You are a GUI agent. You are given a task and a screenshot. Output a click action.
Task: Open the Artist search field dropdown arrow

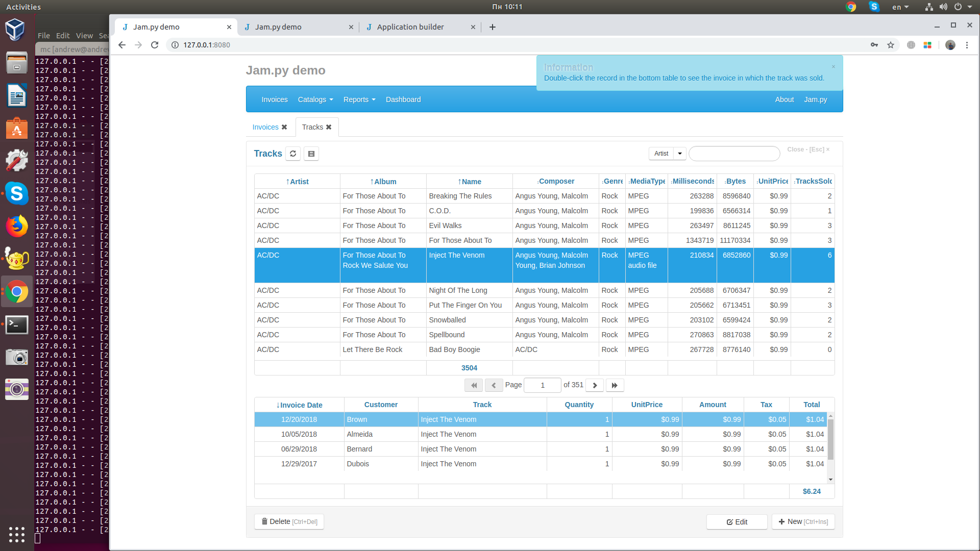click(680, 154)
